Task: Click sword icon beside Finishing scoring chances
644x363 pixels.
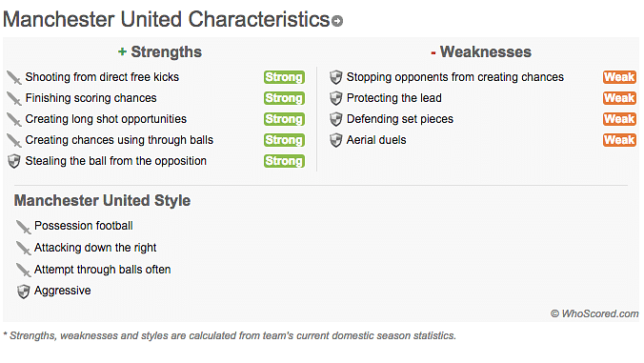Action: tap(14, 98)
